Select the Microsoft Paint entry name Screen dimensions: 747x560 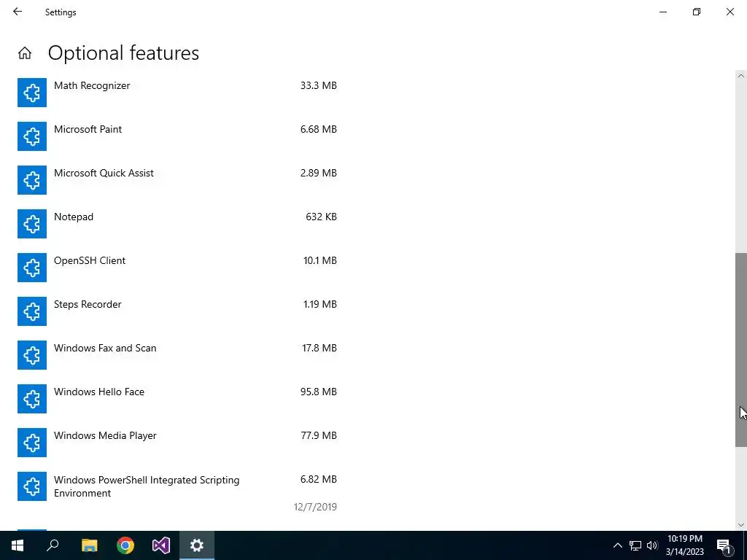pos(88,130)
